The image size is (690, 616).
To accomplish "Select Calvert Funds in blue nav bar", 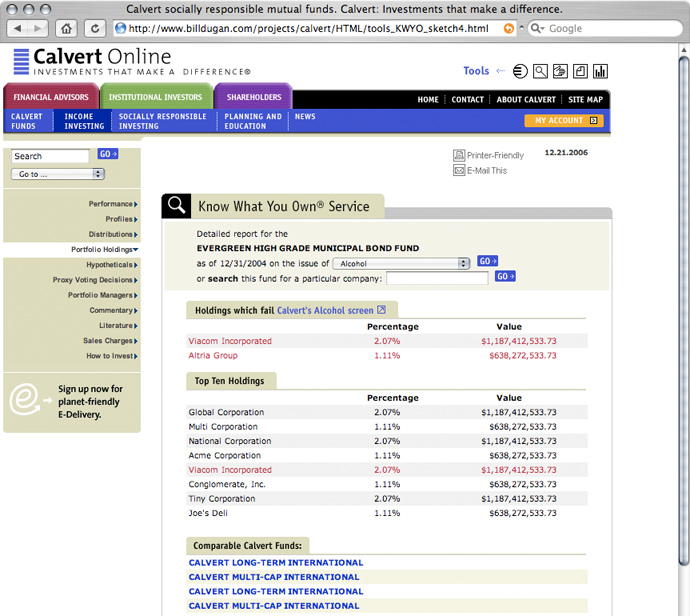I will (x=27, y=121).
